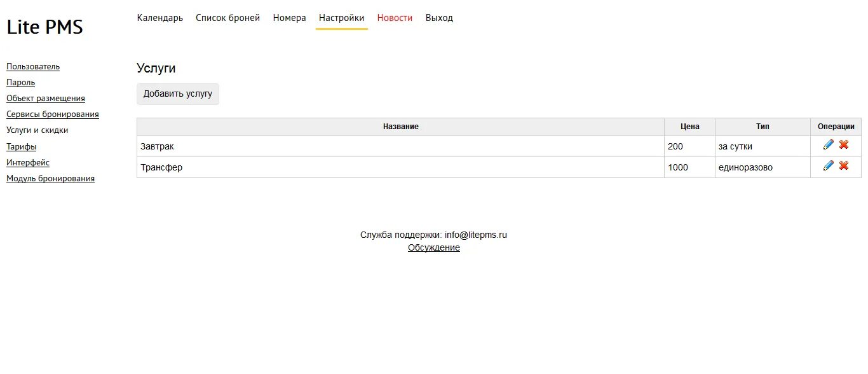
Task: Click the Название column header
Action: [x=400, y=127]
